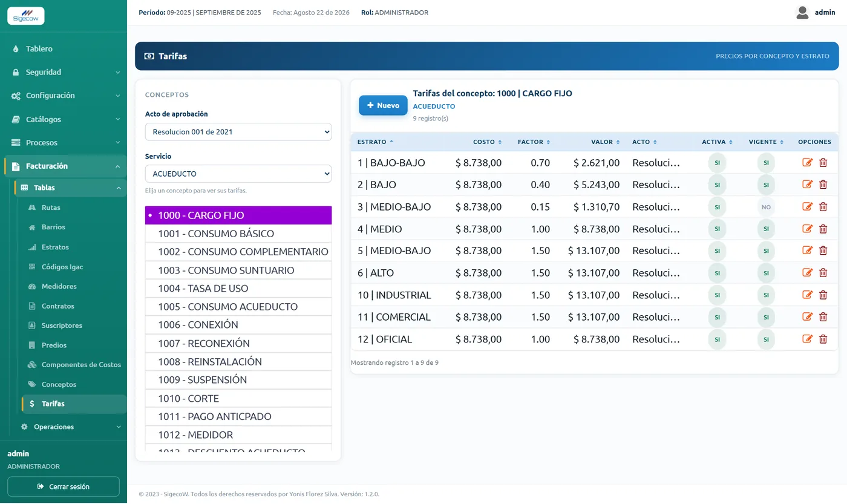Image resolution: width=847 pixels, height=504 pixels.
Task: Delete the 12 | OFICIAL tariff row
Action: point(823,339)
